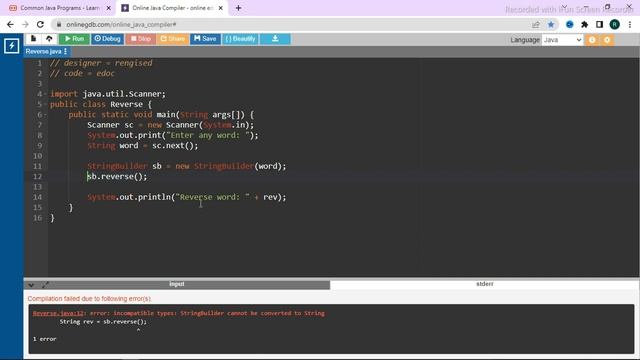Open the R profile avatar
640x360 pixels.
(614, 24)
